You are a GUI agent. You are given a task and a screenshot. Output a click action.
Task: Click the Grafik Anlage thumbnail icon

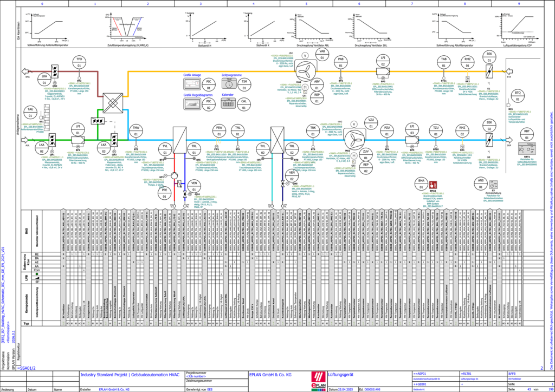coord(192,84)
